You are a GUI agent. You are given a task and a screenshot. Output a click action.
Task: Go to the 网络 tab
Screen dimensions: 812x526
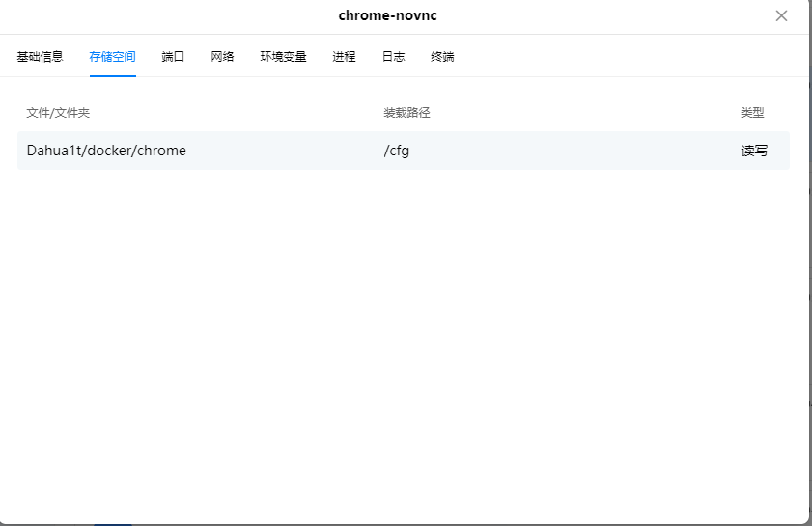(222, 56)
